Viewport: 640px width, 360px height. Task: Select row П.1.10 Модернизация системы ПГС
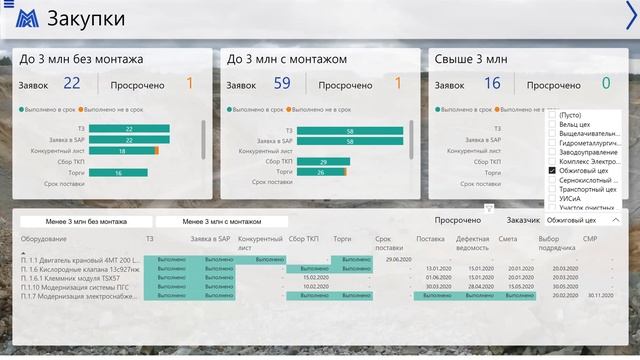[75, 287]
